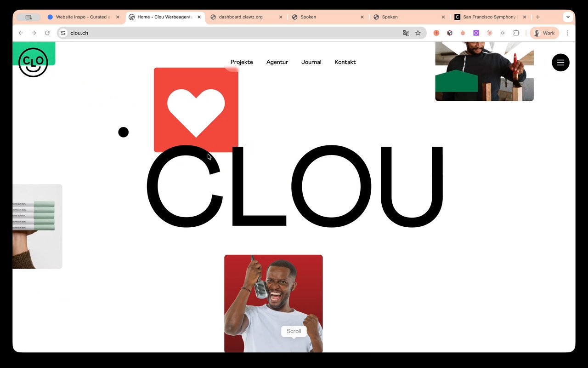This screenshot has width=588, height=368.
Task: Open the red heart tile
Action: pos(196,109)
